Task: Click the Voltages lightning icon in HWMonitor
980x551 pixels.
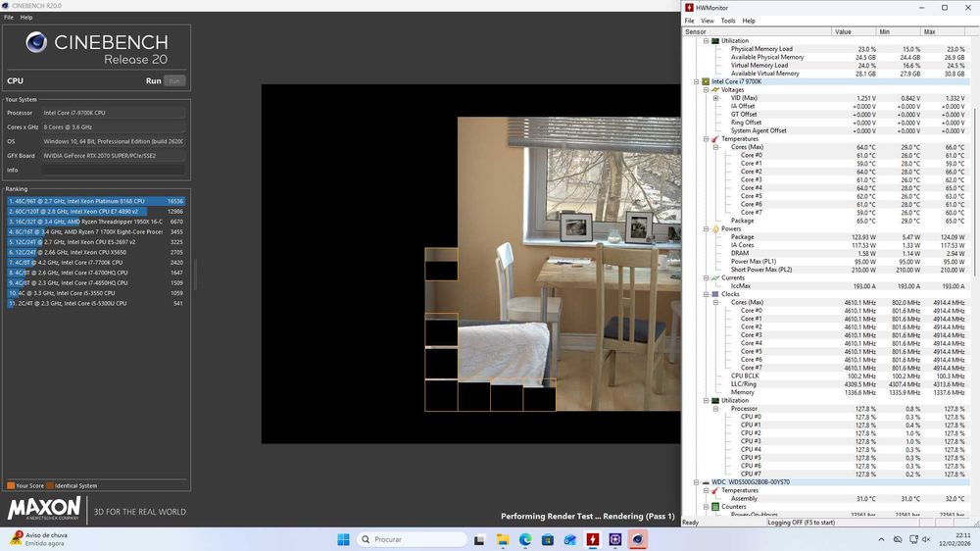Action: [715, 89]
